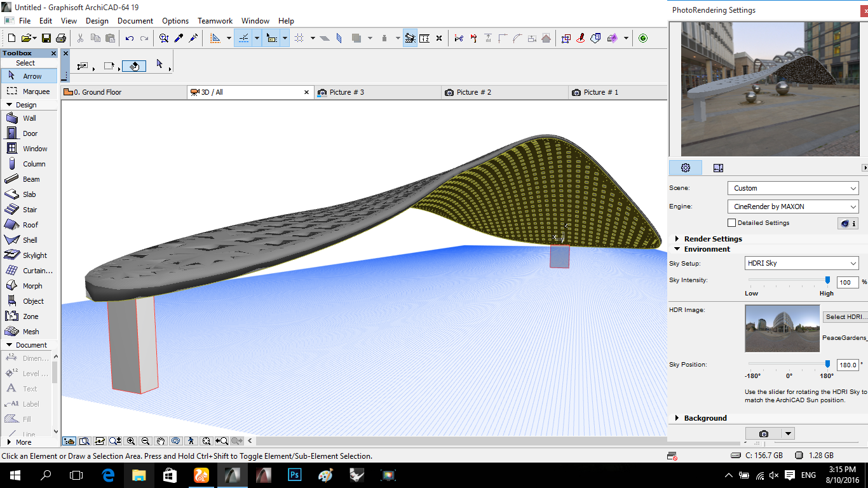This screenshot has width=868, height=488.
Task: Select the Wall tool in Toolbox
Action: (29, 118)
